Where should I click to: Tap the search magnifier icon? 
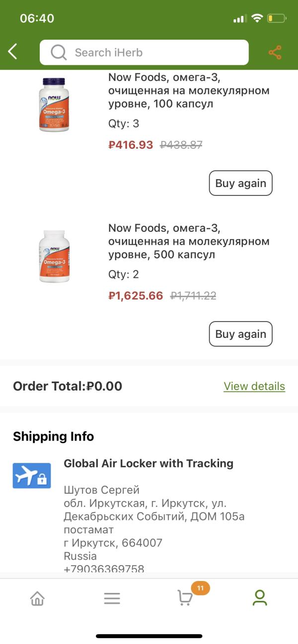tap(59, 52)
